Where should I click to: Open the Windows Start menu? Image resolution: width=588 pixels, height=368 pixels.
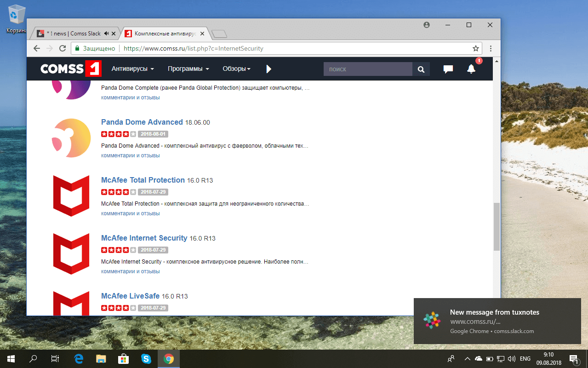coord(11,359)
